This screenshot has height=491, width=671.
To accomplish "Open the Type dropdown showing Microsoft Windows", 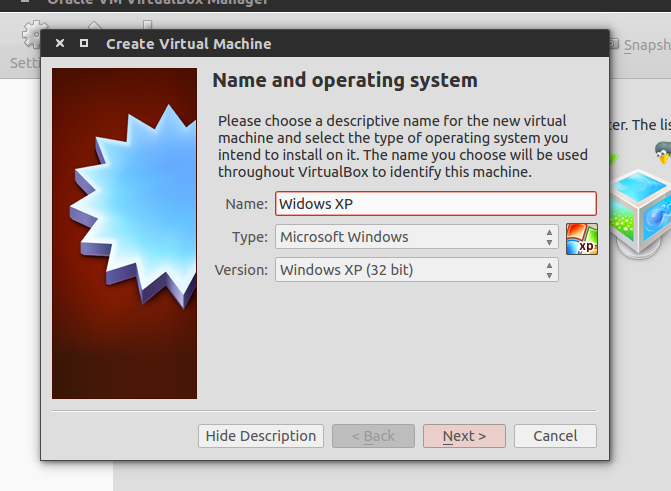I will coord(417,237).
